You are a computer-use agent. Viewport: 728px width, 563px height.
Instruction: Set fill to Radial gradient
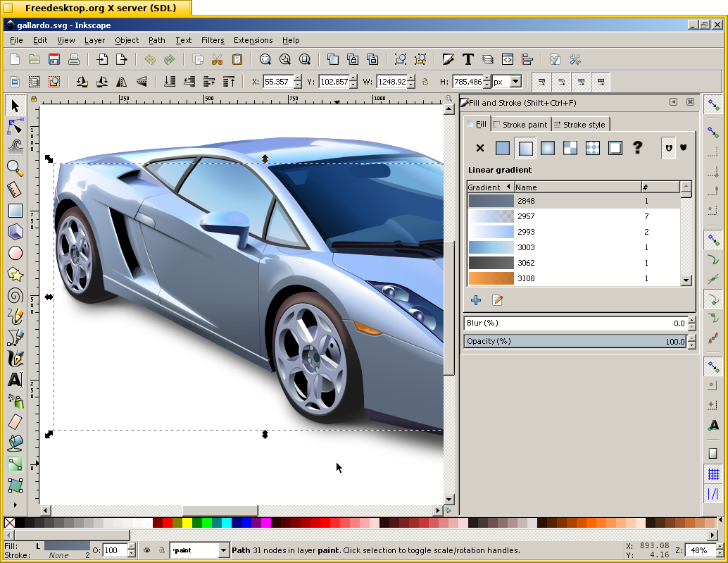[x=547, y=148]
